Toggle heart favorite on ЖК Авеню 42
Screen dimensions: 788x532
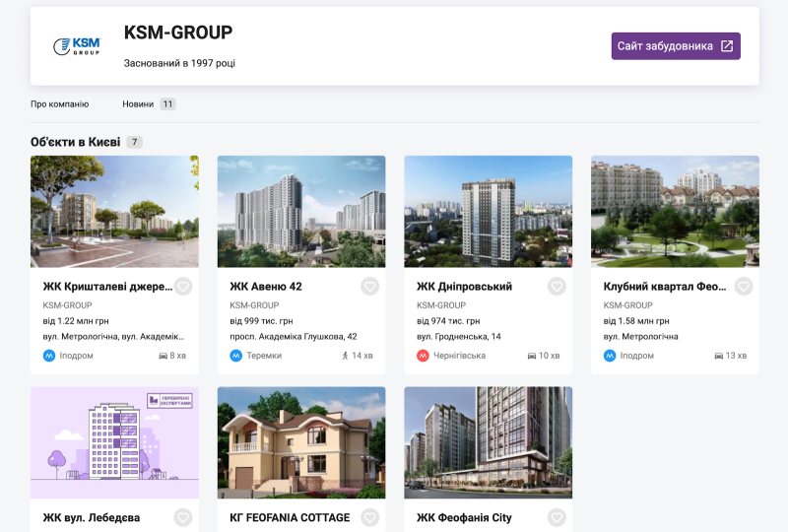[369, 287]
